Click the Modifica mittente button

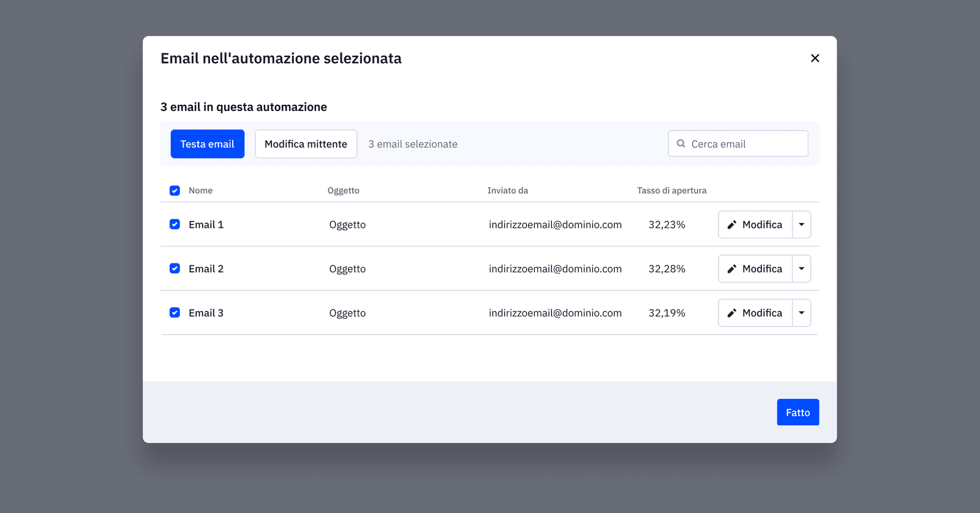click(306, 144)
